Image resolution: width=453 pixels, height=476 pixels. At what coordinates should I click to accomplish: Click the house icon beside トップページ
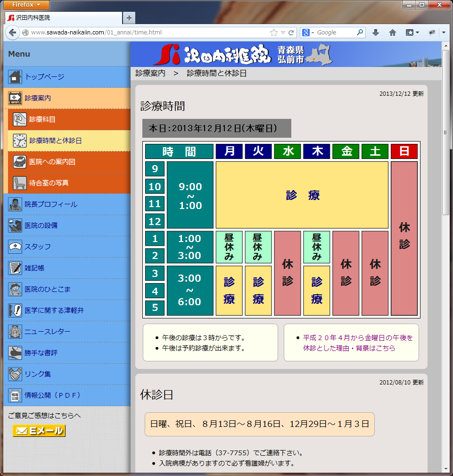coord(15,76)
